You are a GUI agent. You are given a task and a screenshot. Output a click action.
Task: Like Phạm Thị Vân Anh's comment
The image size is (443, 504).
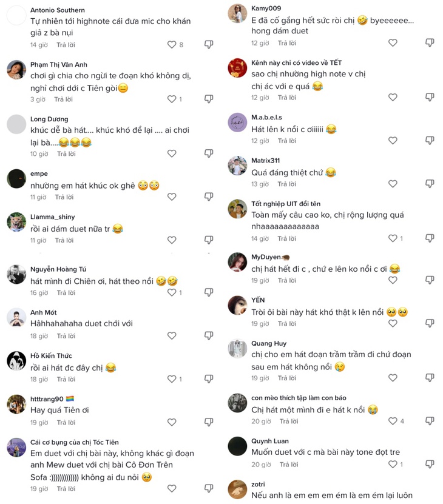[x=172, y=99]
